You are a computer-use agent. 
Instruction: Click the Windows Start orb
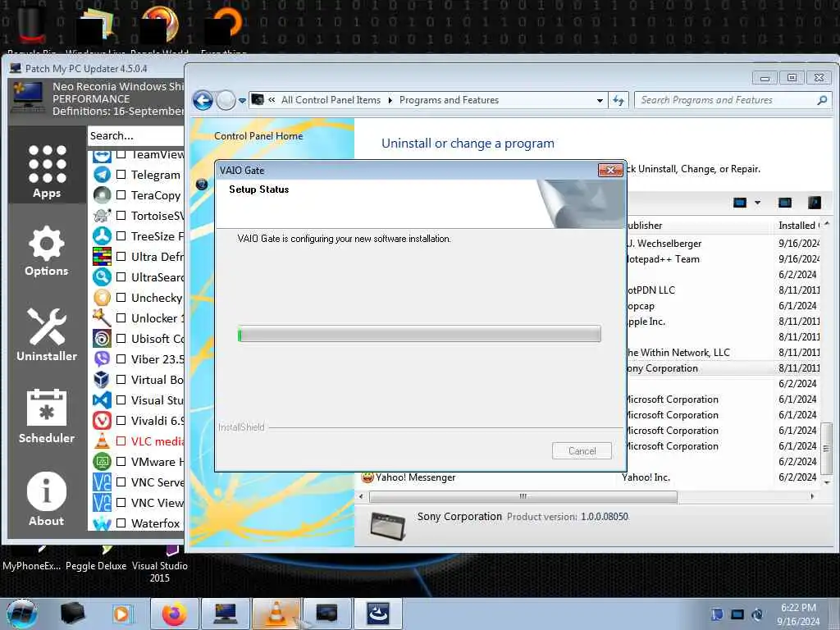(x=22, y=614)
